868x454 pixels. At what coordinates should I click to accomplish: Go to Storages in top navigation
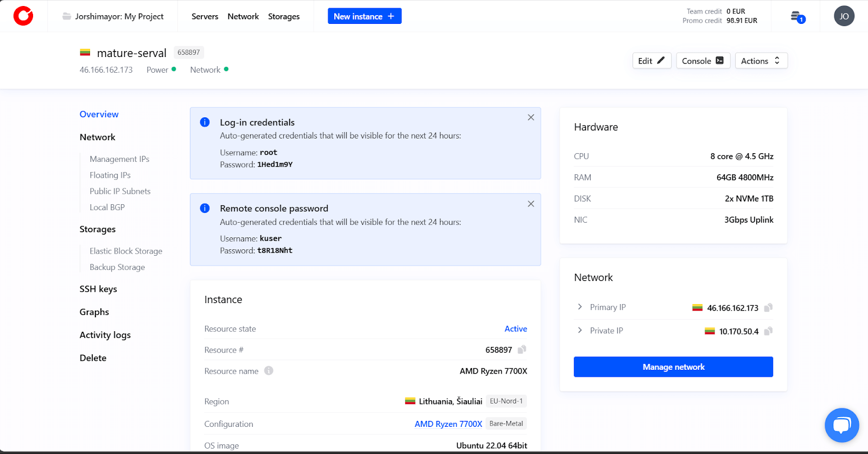(x=284, y=16)
